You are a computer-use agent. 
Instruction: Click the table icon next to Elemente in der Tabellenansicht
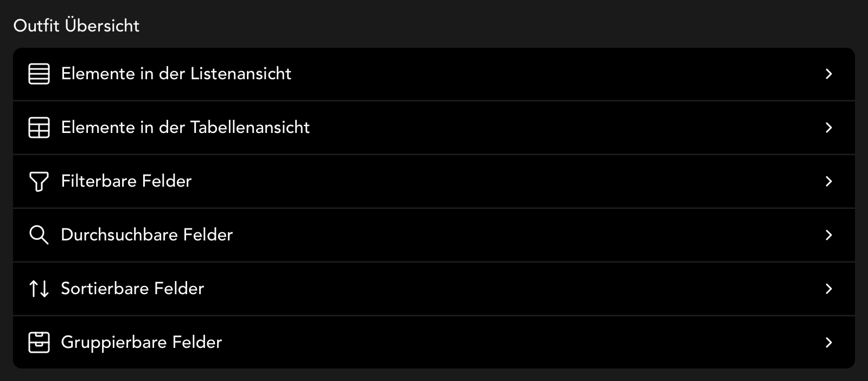[39, 128]
